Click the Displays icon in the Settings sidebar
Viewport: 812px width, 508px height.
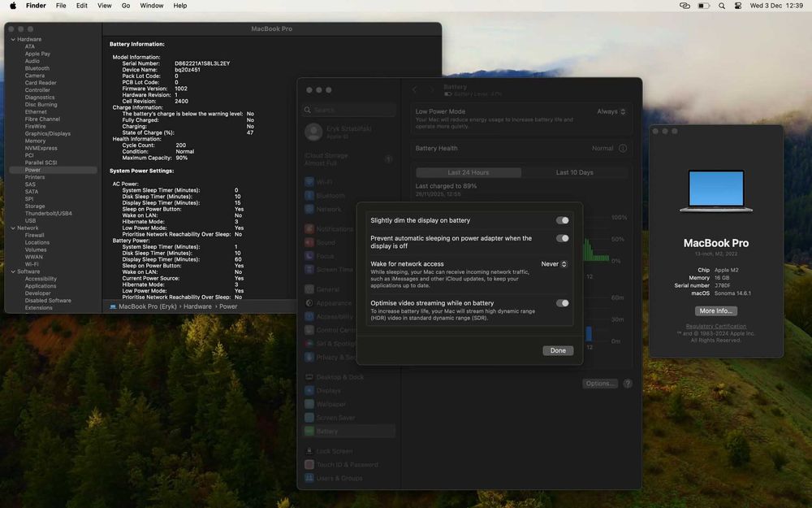[x=309, y=390]
